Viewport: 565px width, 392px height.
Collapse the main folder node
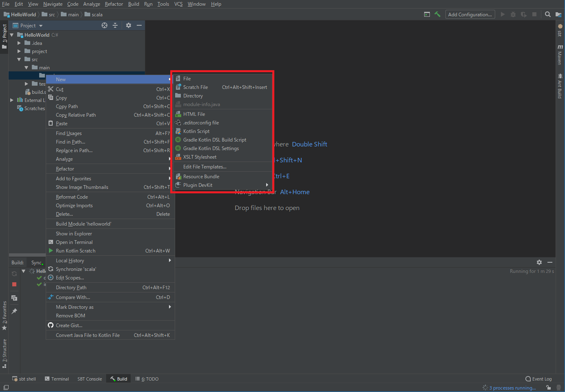tap(27, 68)
